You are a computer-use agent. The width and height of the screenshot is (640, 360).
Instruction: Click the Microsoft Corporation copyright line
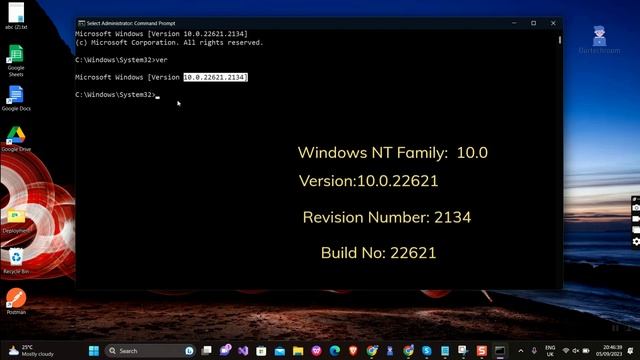pos(169,42)
